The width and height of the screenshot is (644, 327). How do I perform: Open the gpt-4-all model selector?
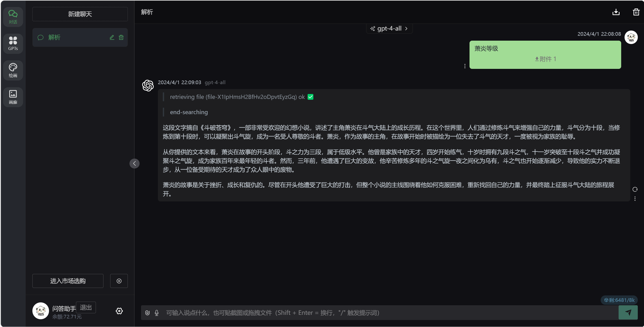pyautogui.click(x=389, y=28)
